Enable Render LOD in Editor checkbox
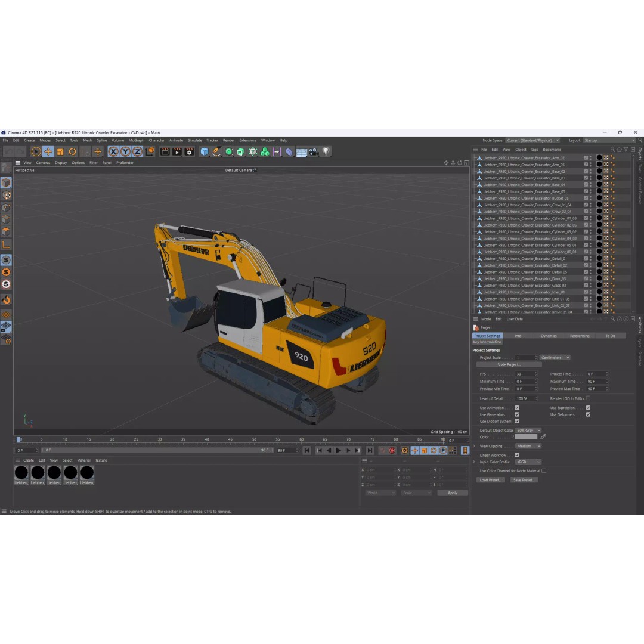Image resolution: width=644 pixels, height=644 pixels. [x=588, y=398]
